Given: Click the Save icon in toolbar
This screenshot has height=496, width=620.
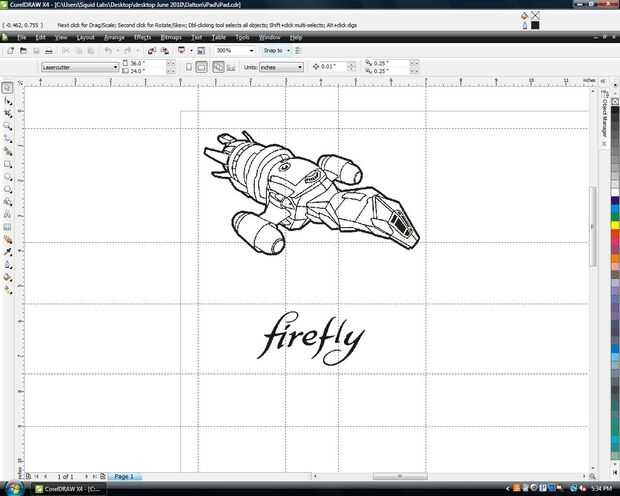Looking at the screenshot, I should tap(36, 51).
